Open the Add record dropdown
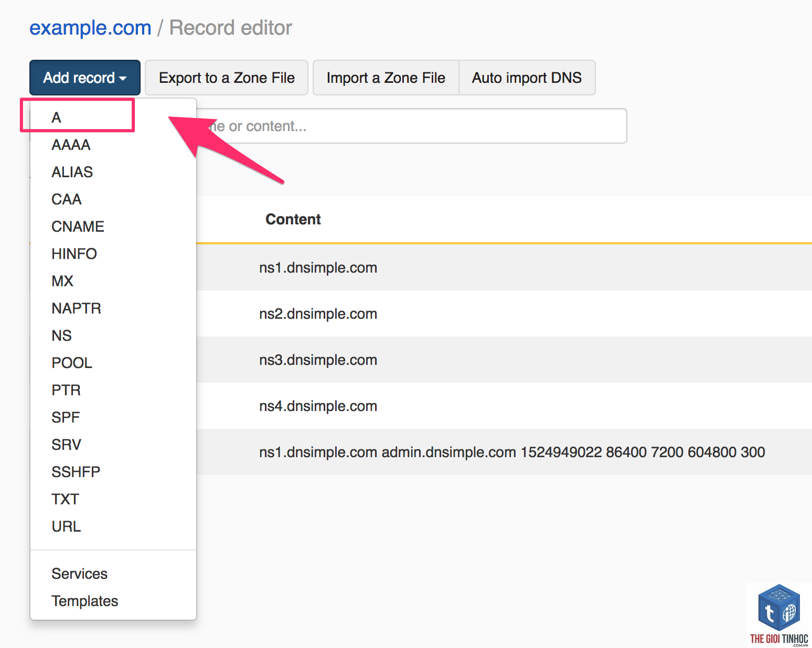The image size is (812, 648). (85, 78)
